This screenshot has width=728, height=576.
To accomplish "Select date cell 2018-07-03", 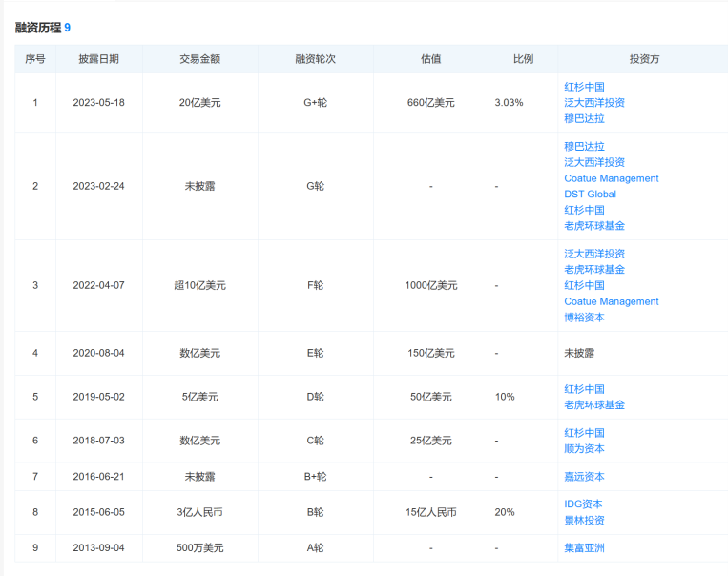I will pyautogui.click(x=99, y=441).
